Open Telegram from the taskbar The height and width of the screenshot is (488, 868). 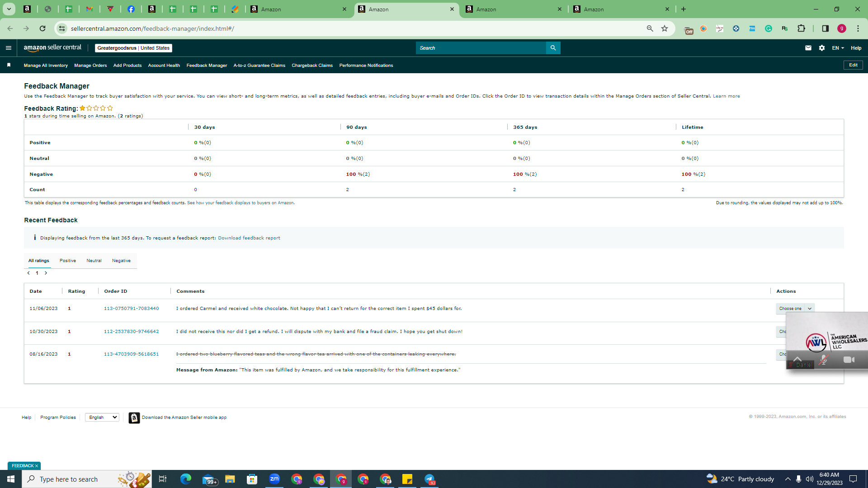coord(429,479)
